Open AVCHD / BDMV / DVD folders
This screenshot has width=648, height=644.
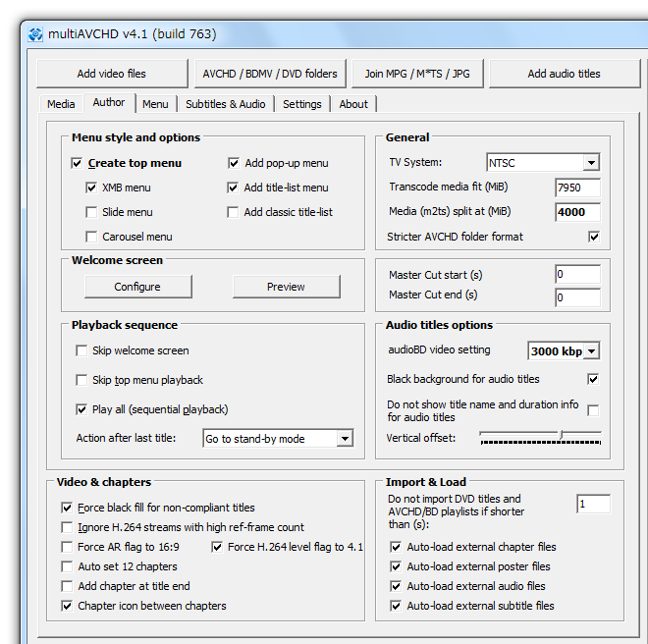270,74
